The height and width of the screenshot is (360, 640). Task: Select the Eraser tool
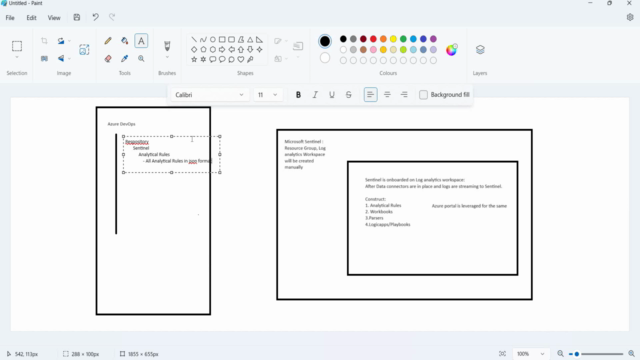[x=108, y=58]
